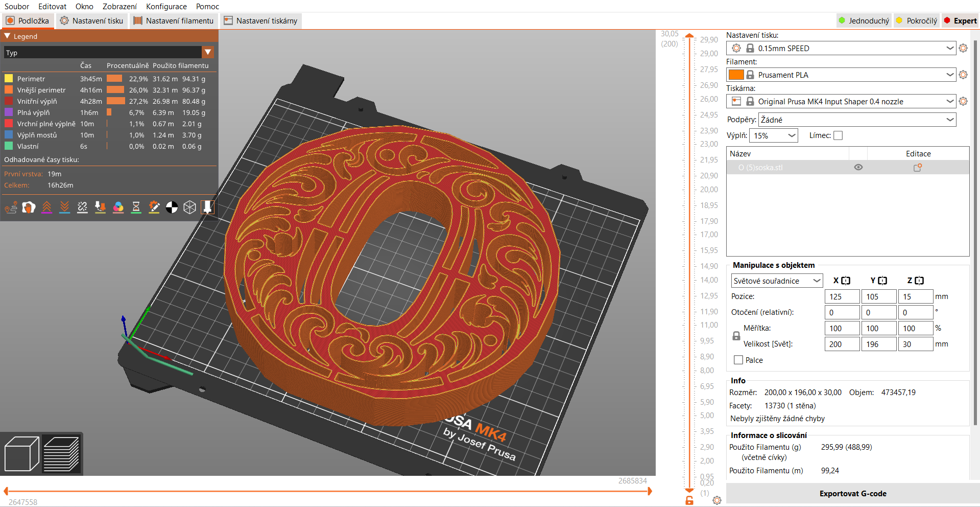Enable the shells view cube icon
The height and width of the screenshot is (507, 980).
189,207
